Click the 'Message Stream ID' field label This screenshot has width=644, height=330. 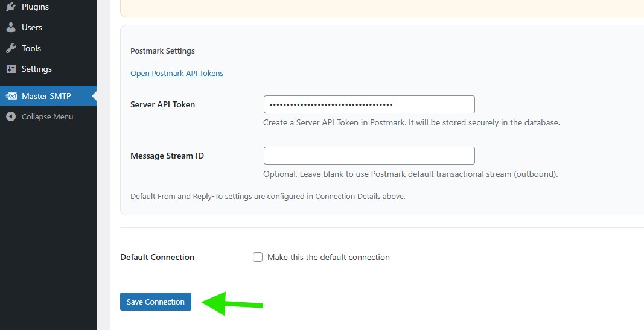pos(167,156)
